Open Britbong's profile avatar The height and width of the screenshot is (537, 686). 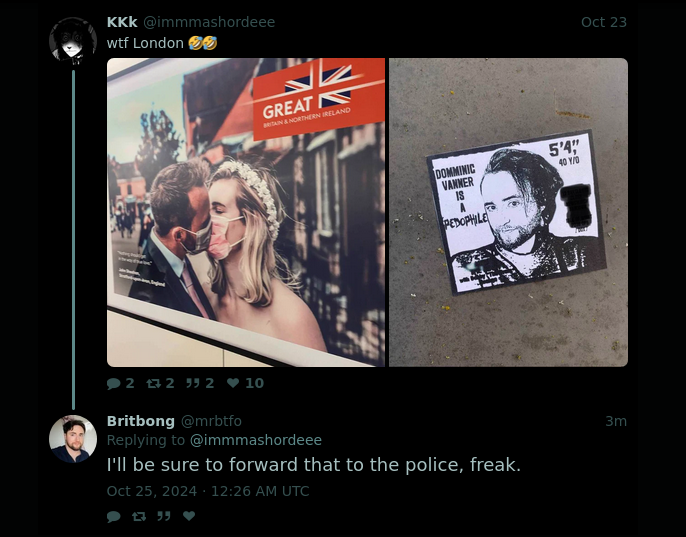point(73,439)
